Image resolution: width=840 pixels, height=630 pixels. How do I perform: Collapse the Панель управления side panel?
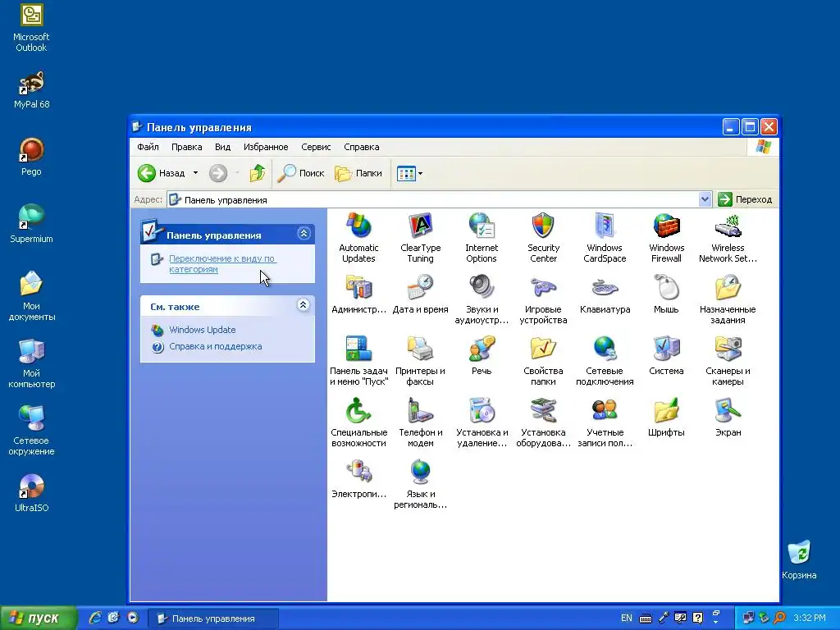pyautogui.click(x=304, y=234)
